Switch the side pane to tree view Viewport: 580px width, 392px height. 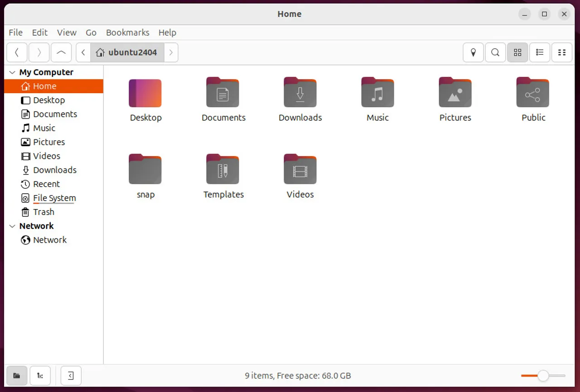(40, 375)
